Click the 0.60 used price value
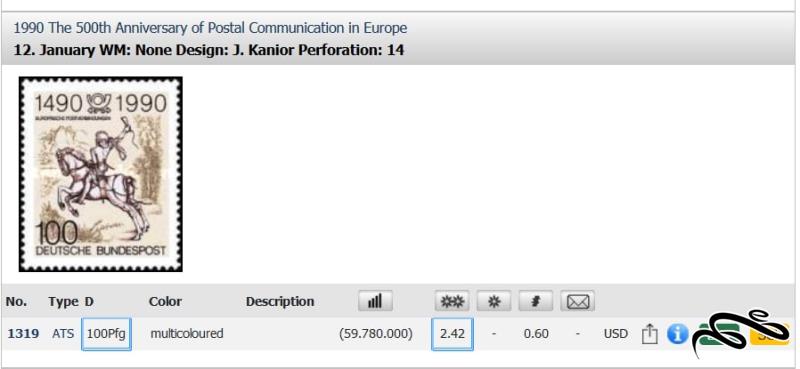This screenshot has height=369, width=800. (536, 334)
